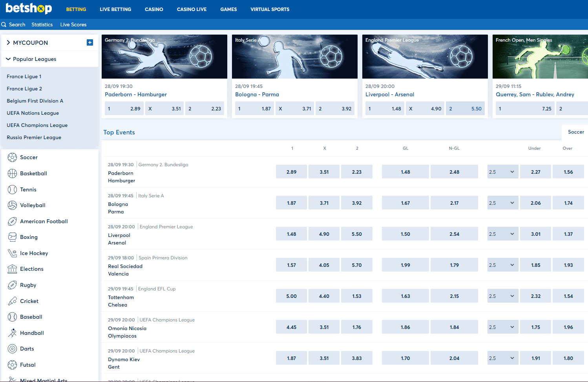Select Over odds 1.93 for Real Sociedad-Valencia
This screenshot has width=588, height=382.
[568, 265]
